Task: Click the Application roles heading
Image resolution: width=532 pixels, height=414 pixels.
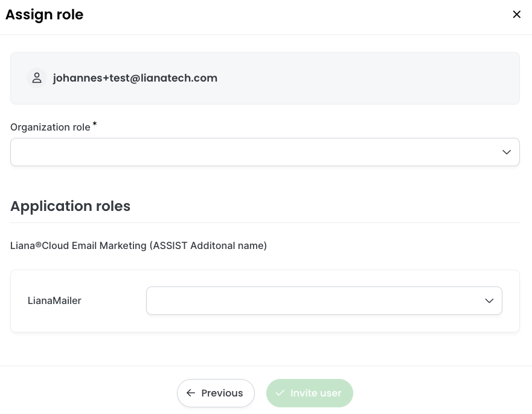Action: (70, 206)
